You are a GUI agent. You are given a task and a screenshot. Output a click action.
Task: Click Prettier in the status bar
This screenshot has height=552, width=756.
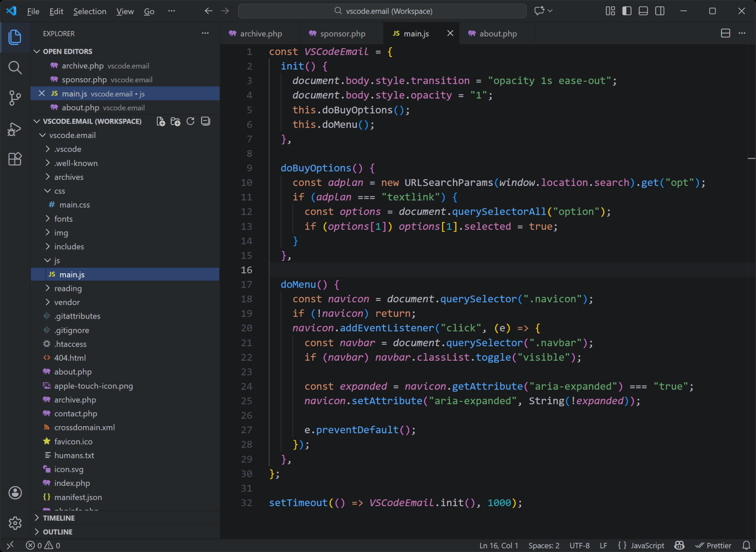point(714,546)
